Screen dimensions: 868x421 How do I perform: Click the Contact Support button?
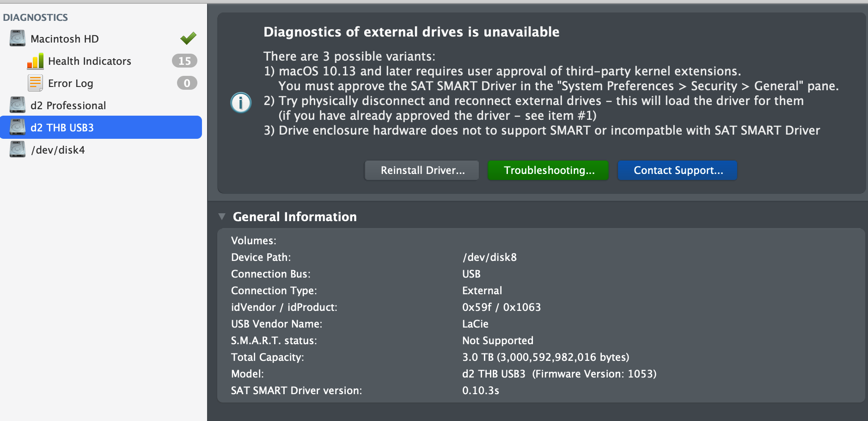[x=678, y=170]
